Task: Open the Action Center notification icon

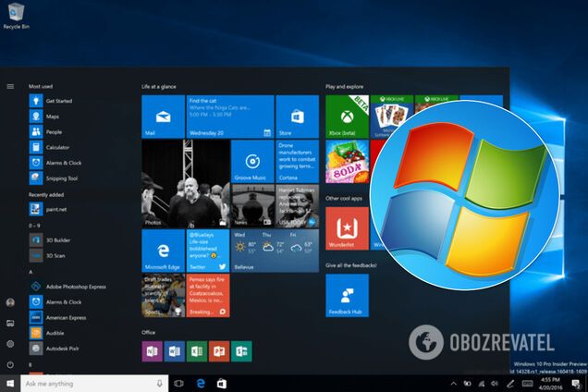Action: click(x=576, y=384)
